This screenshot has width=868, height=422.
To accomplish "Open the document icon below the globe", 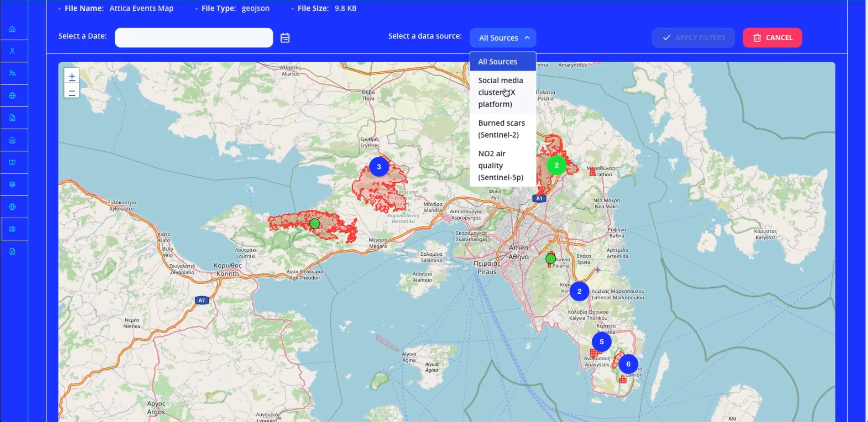I will click(12, 117).
